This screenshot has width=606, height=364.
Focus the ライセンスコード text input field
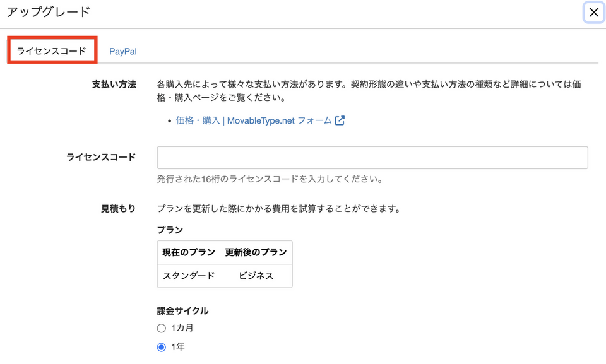pos(372,158)
